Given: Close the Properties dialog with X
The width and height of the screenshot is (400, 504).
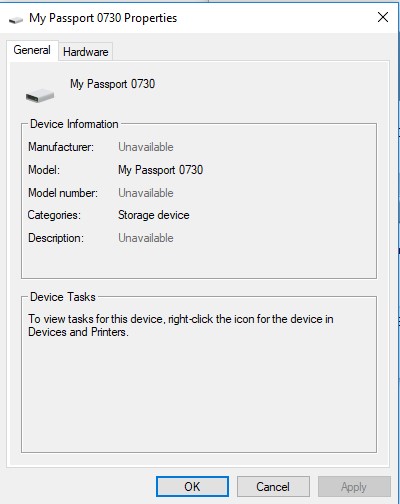Looking at the screenshot, I should click(x=383, y=17).
